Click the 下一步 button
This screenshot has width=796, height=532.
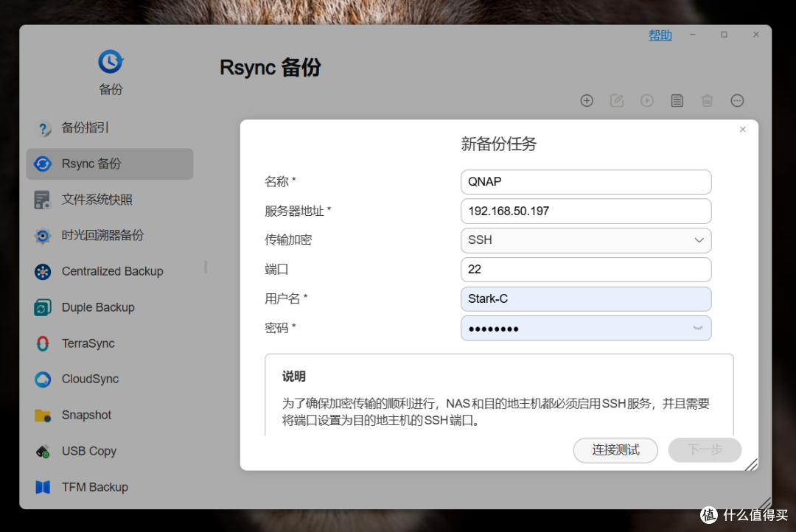click(705, 449)
